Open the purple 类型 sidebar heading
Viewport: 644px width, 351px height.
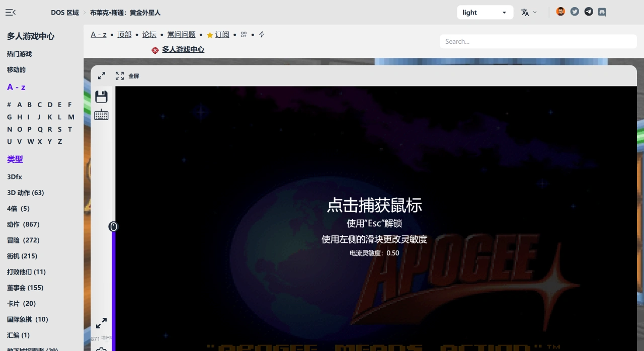(x=15, y=159)
